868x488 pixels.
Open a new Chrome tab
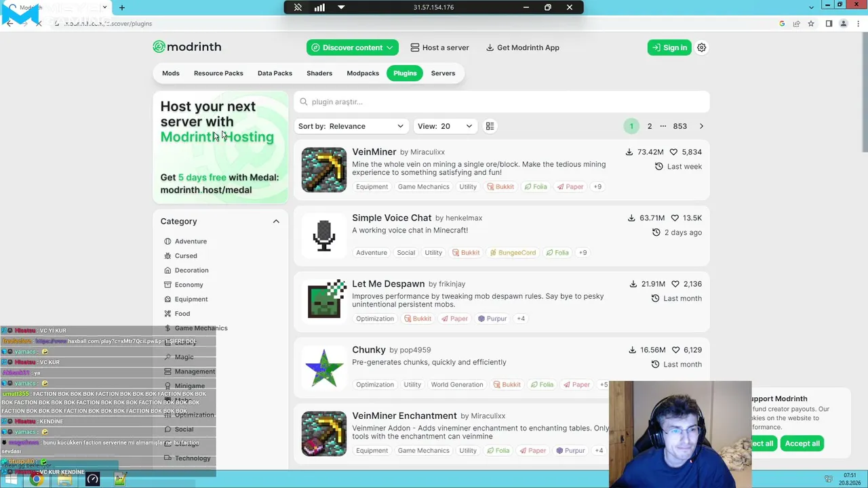(122, 7)
